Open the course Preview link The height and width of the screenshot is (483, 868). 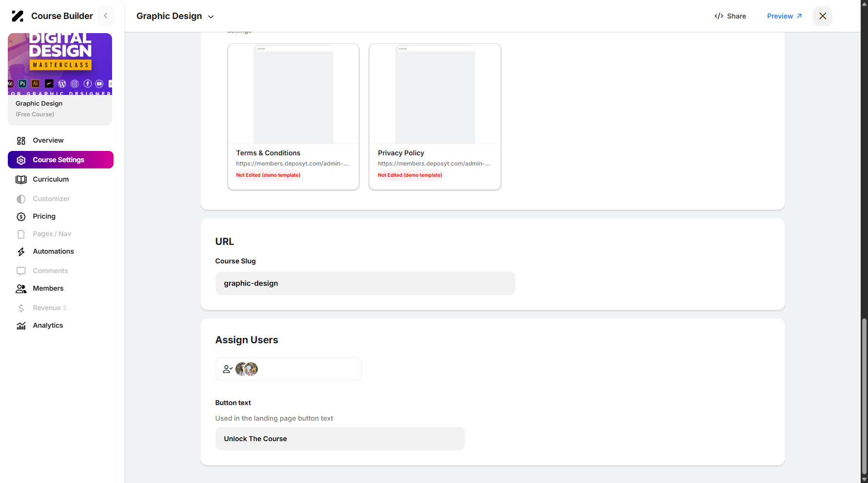point(784,16)
